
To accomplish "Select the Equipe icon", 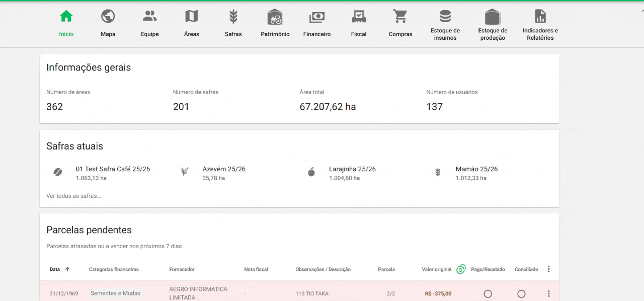I will coord(149,23).
